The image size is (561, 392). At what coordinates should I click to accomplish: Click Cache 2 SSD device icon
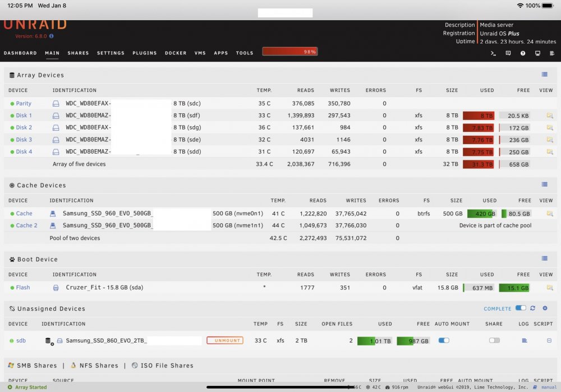(x=53, y=225)
